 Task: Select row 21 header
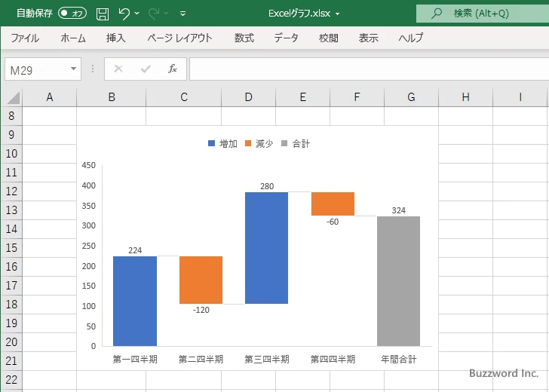coord(11,361)
